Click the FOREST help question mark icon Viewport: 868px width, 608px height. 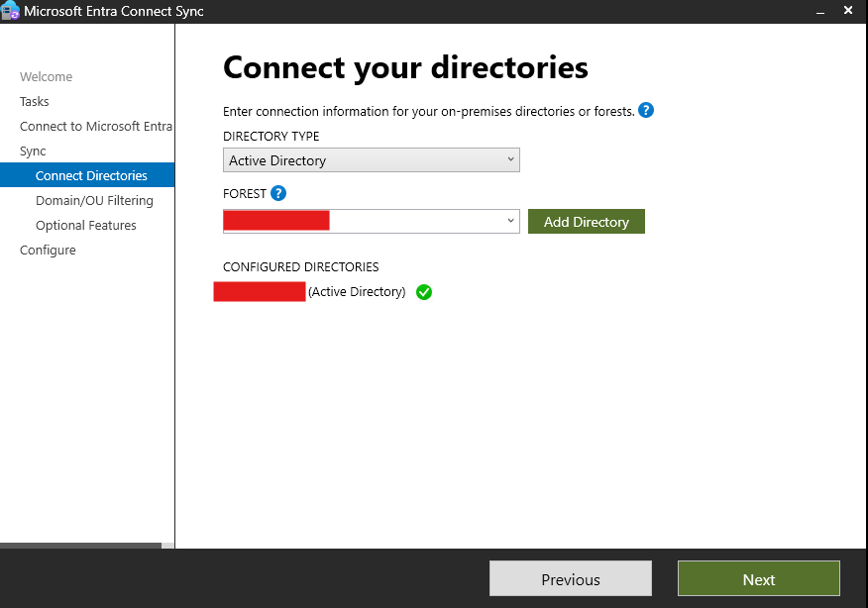pyautogui.click(x=277, y=194)
